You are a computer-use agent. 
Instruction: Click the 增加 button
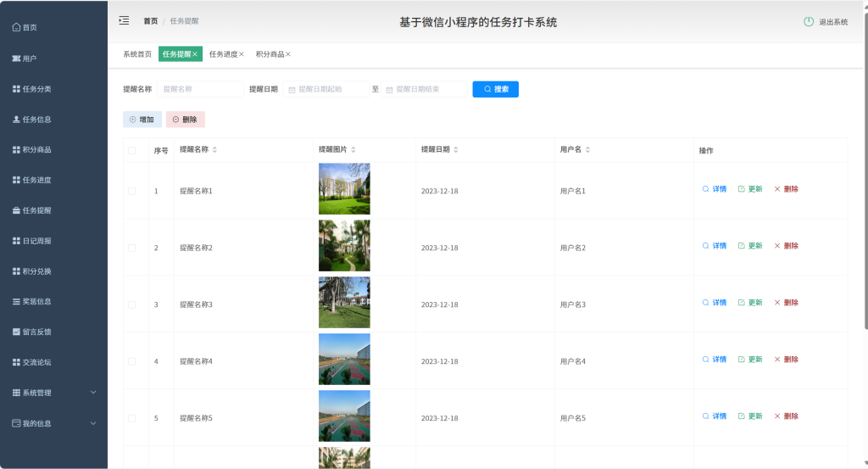click(x=142, y=120)
